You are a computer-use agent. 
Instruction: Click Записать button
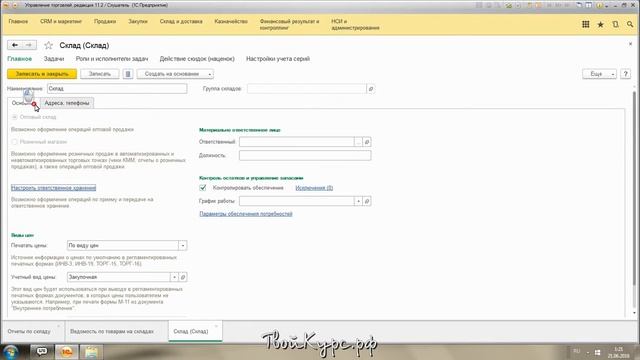pos(100,74)
